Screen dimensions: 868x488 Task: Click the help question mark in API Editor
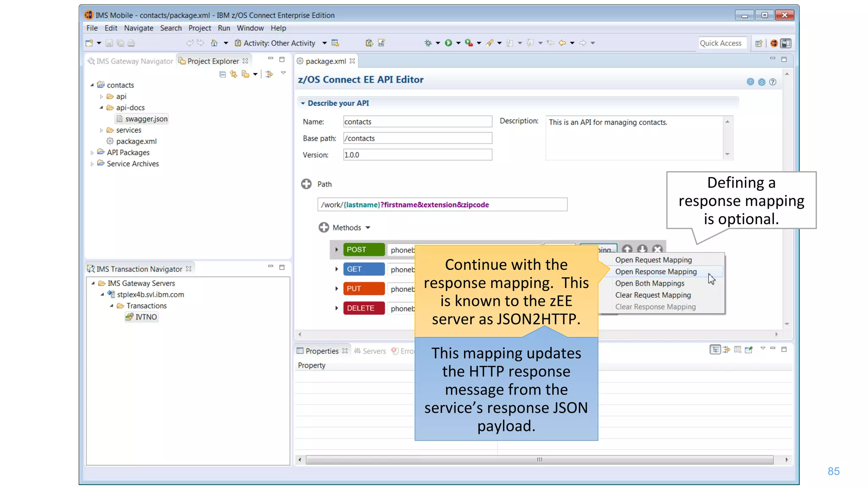click(x=773, y=82)
